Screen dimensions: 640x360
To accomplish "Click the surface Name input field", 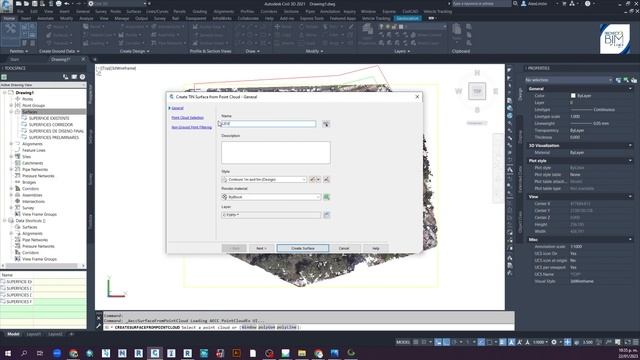I will pyautogui.click(x=269, y=124).
